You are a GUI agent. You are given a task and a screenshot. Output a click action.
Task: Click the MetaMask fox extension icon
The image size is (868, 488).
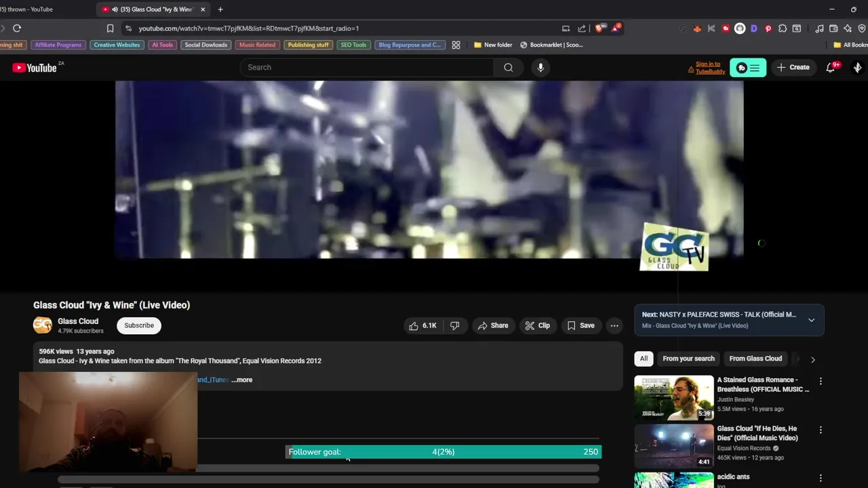[x=697, y=28]
